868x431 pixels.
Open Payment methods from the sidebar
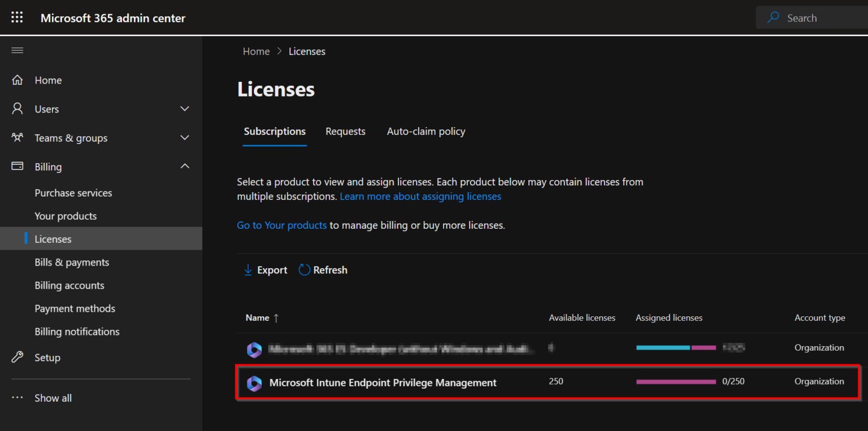pyautogui.click(x=75, y=308)
